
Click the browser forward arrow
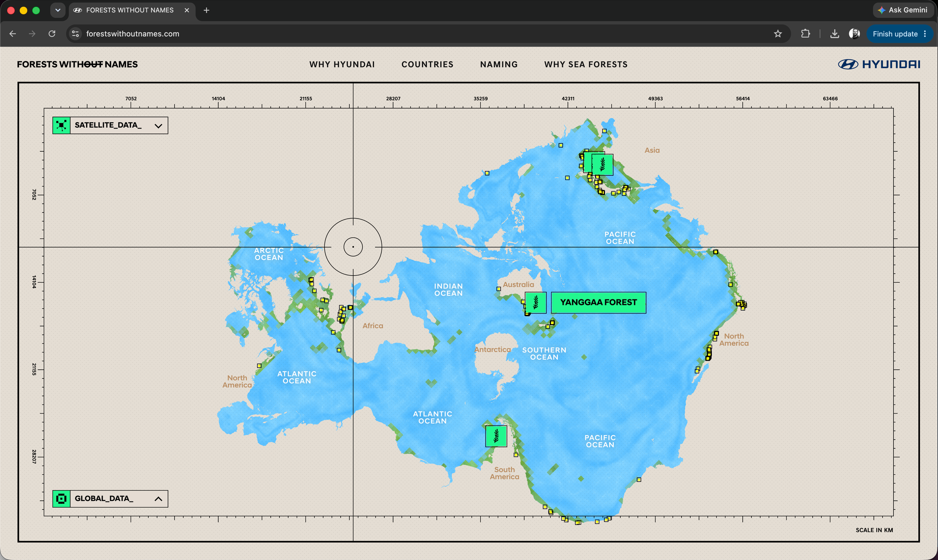(32, 34)
